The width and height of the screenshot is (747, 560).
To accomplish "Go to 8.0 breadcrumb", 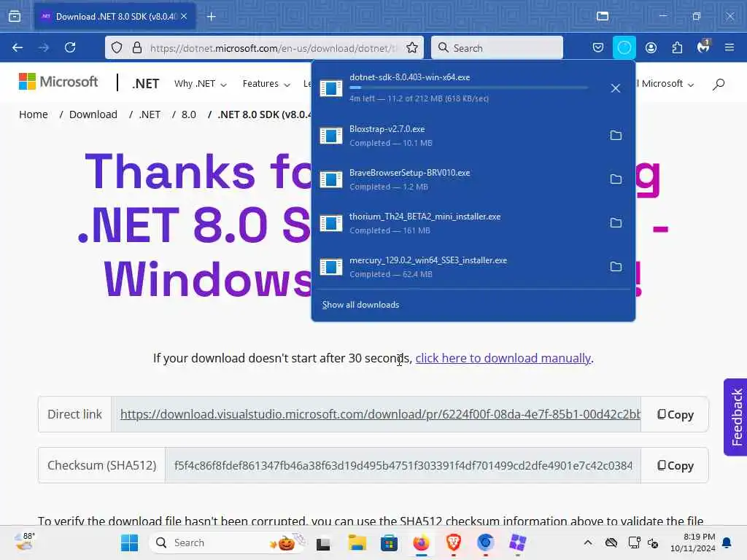I will [x=189, y=114].
